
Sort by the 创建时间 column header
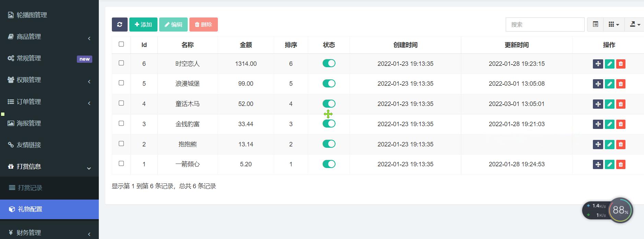[405, 45]
